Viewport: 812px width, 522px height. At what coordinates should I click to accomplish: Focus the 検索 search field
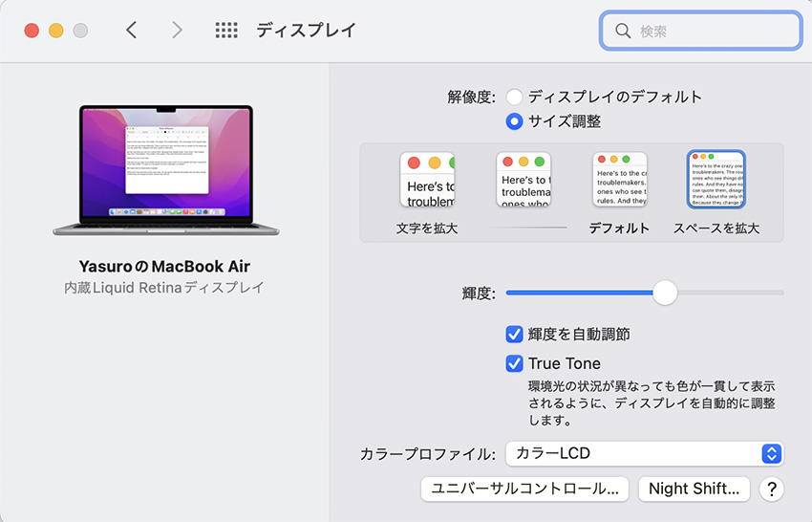pyautogui.click(x=700, y=32)
